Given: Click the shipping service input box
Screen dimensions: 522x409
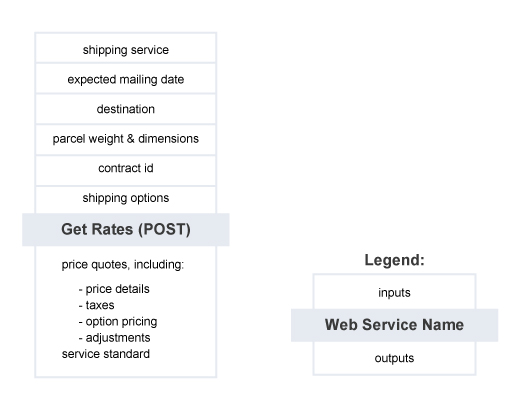Looking at the screenshot, I should pyautogui.click(x=126, y=48).
